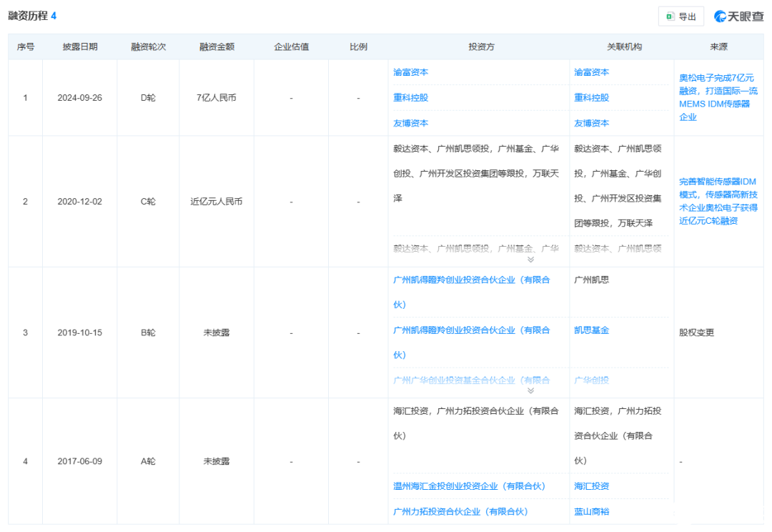Open 温州海汇金投创业投资企业 investor link
The image size is (772, 532).
click(x=469, y=486)
